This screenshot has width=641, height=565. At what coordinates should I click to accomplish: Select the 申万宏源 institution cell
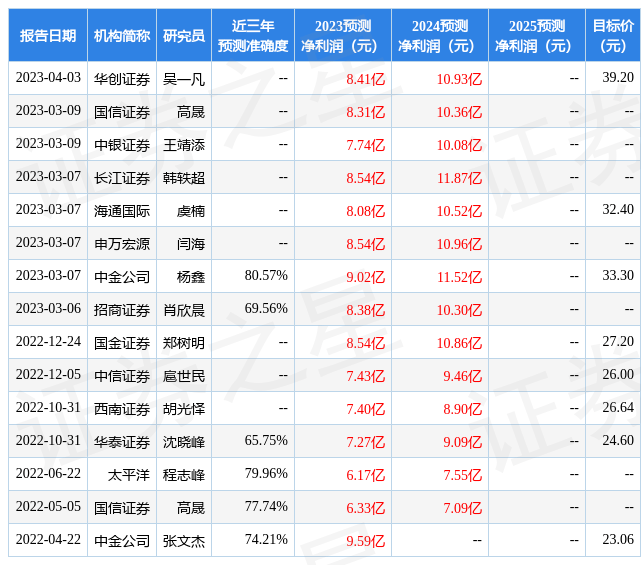pyautogui.click(x=122, y=244)
